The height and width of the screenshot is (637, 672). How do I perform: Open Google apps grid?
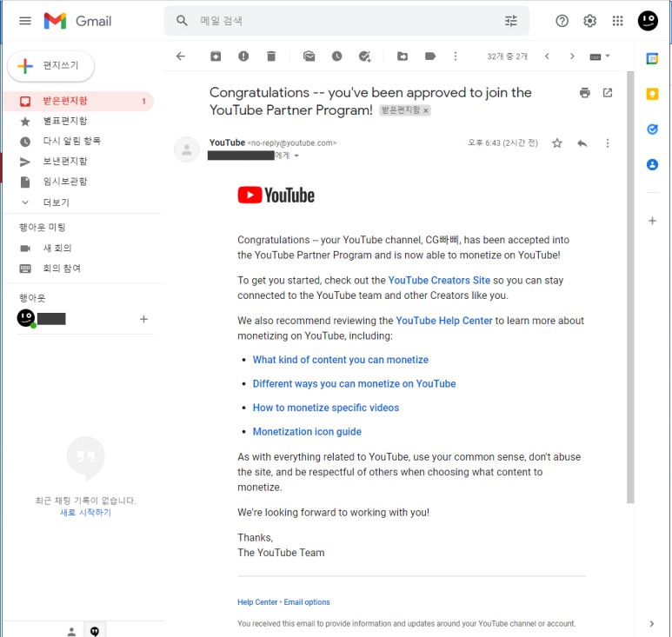pyautogui.click(x=617, y=21)
